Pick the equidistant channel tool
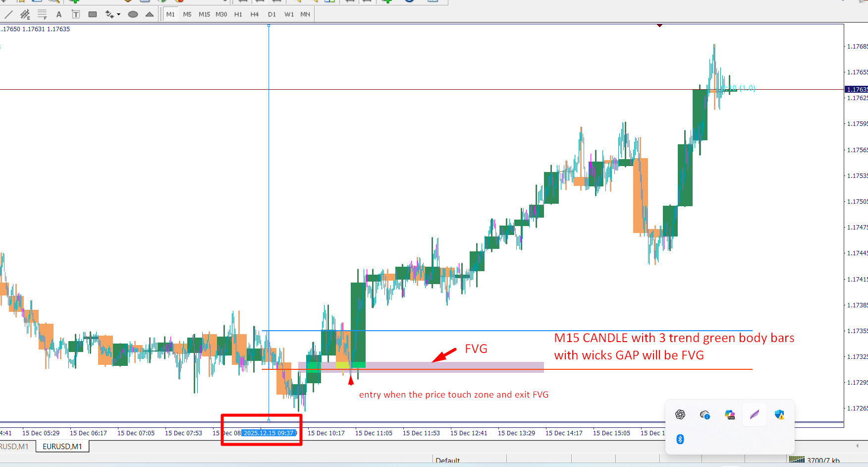Screen dimensions: 868x467 coord(25,14)
